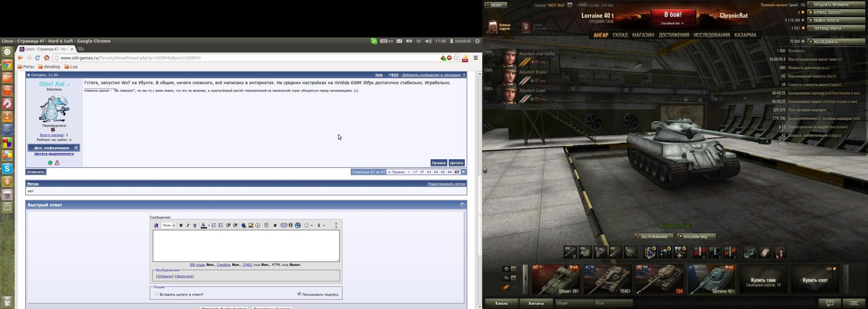
Task: Click fire extinguisher consumable slot
Action: 780,252
